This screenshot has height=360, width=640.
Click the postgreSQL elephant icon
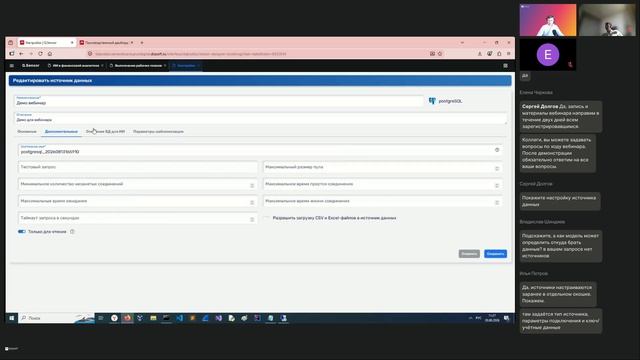point(432,101)
